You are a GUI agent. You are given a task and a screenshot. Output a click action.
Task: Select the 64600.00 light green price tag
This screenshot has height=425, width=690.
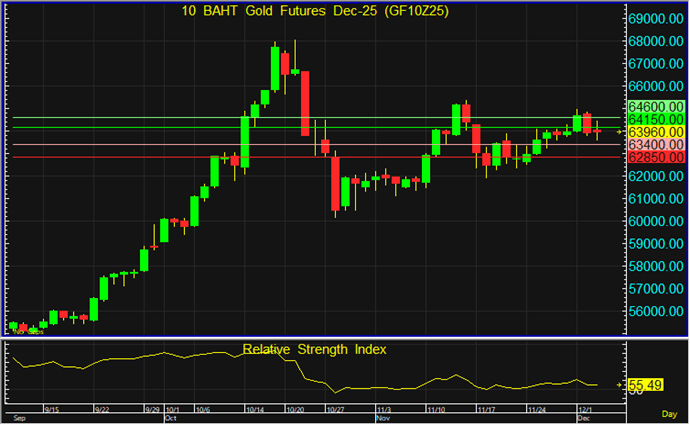(x=655, y=105)
